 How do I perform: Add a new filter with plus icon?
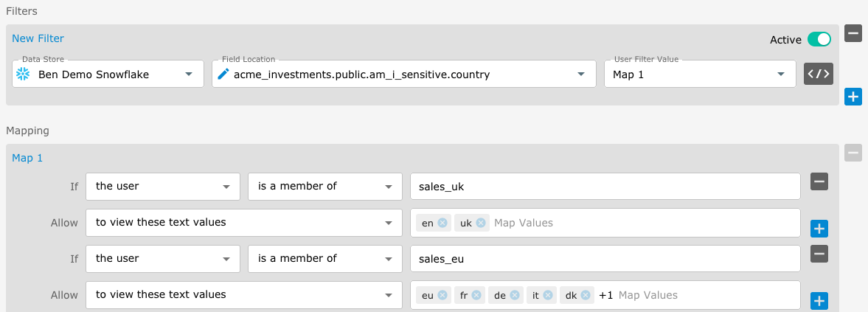click(853, 96)
